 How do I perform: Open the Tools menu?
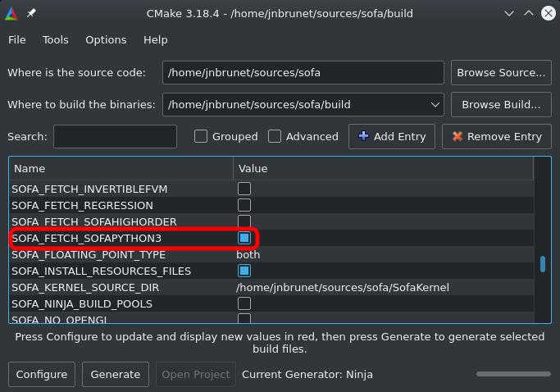56,39
